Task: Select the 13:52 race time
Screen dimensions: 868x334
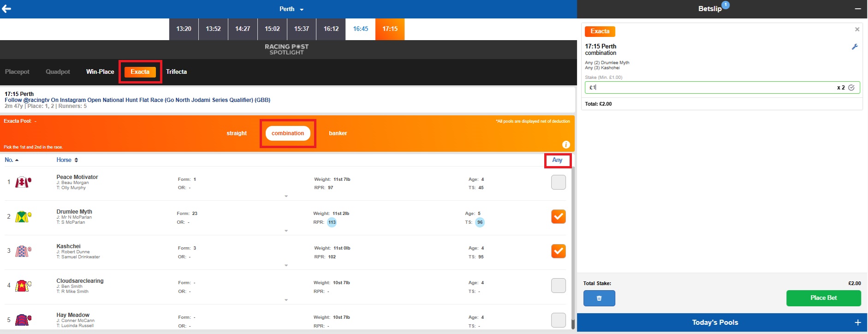Action: point(213,29)
